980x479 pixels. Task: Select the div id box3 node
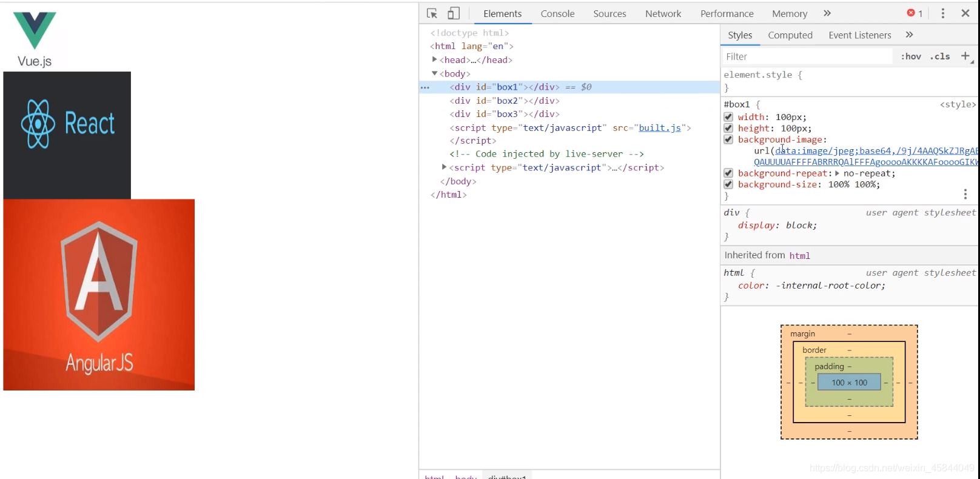505,114
